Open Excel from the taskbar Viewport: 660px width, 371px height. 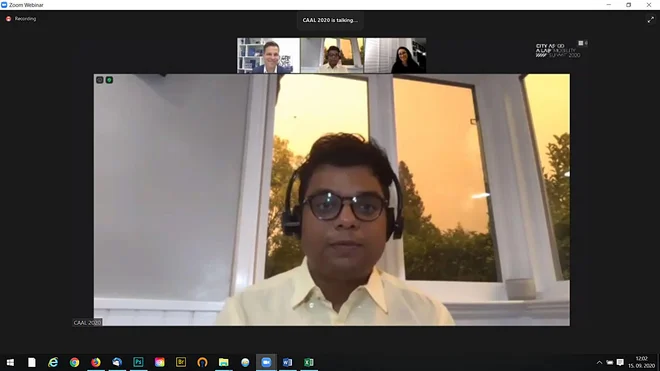tap(309, 362)
